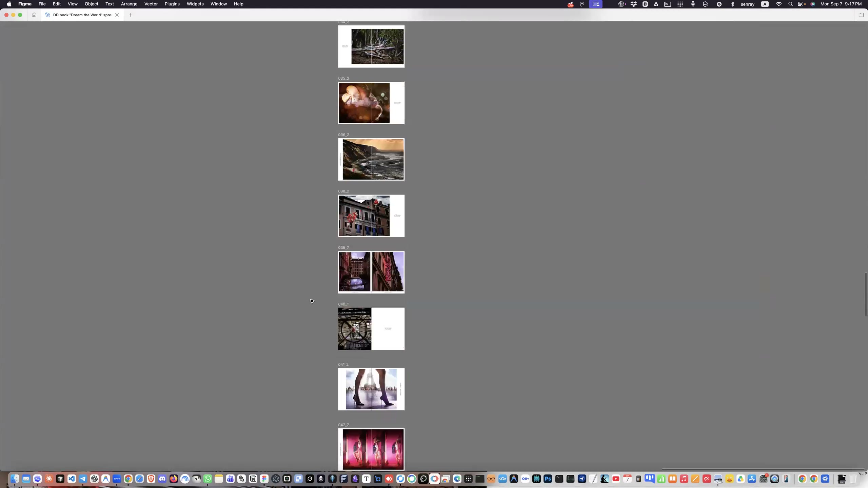The width and height of the screenshot is (868, 488).
Task: Click the frame label 038_2
Action: point(343,191)
